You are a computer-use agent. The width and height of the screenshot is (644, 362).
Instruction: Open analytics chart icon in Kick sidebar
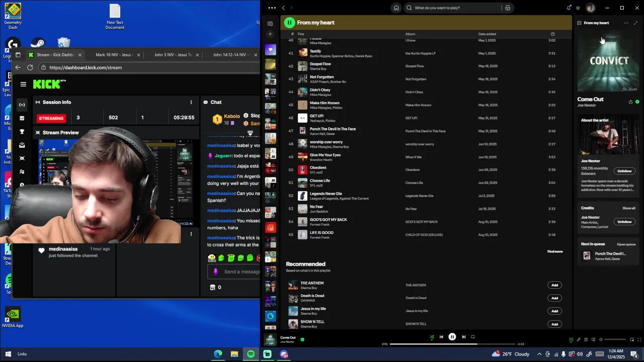[22, 118]
